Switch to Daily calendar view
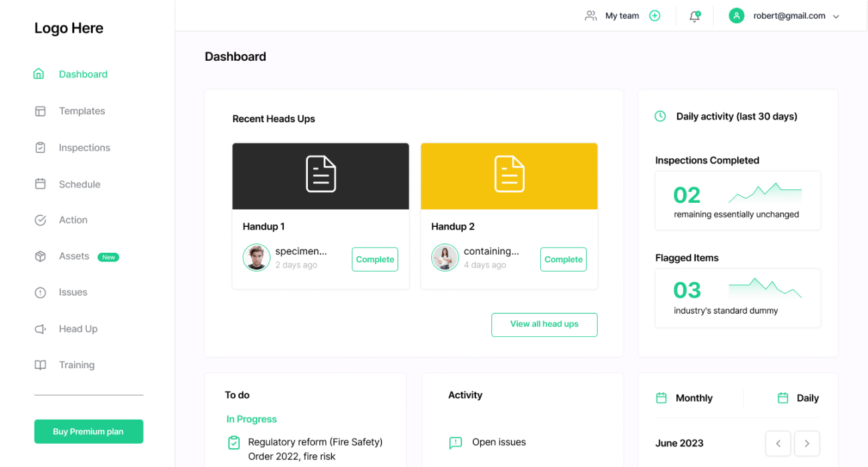The width and height of the screenshot is (868, 467). (x=808, y=398)
